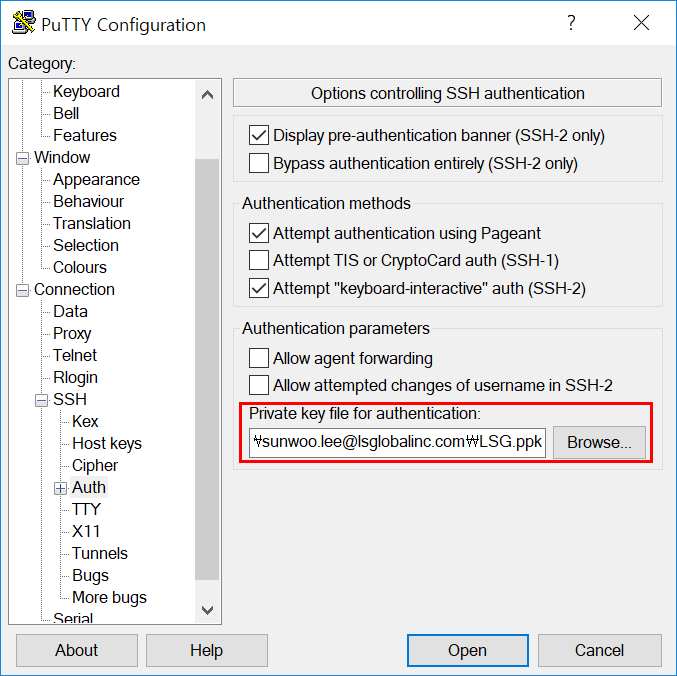Cancel the PuTTY Configuration dialog

pyautogui.click(x=599, y=650)
